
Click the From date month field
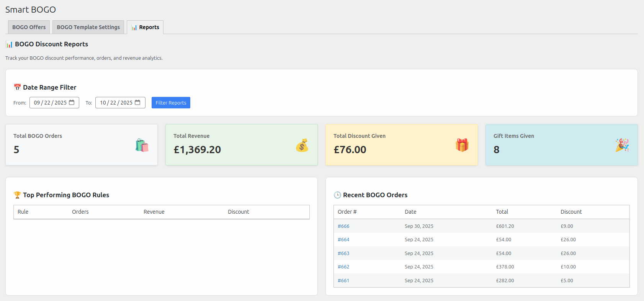click(x=37, y=103)
